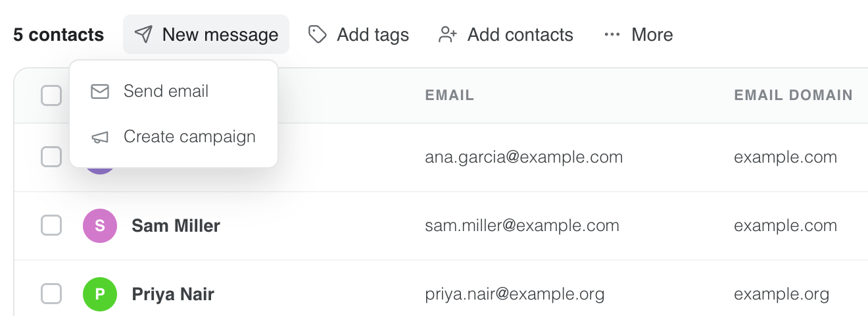This screenshot has width=868, height=316.
Task: Tick the checkbox in the ana.garcia row
Action: click(x=51, y=157)
